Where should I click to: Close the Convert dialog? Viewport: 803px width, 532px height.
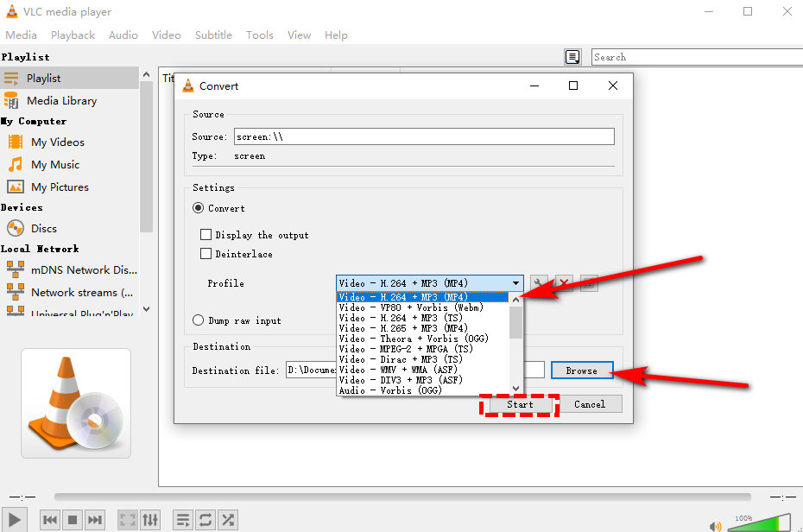[x=612, y=85]
